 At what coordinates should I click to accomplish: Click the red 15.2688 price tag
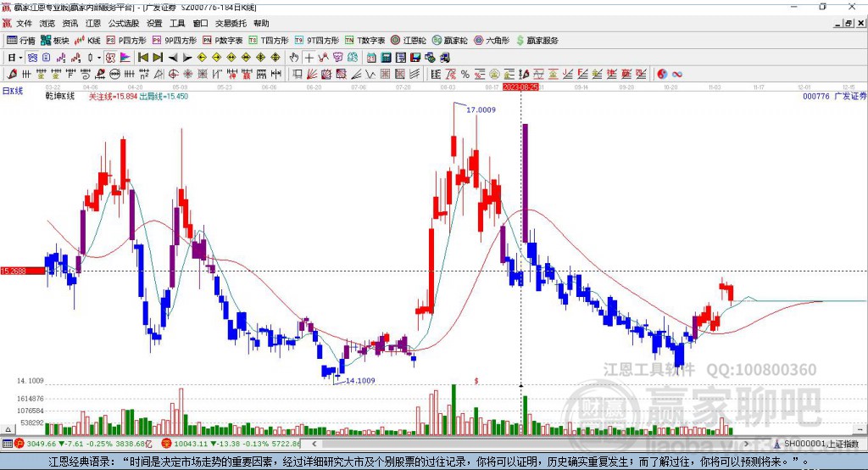(x=23, y=271)
